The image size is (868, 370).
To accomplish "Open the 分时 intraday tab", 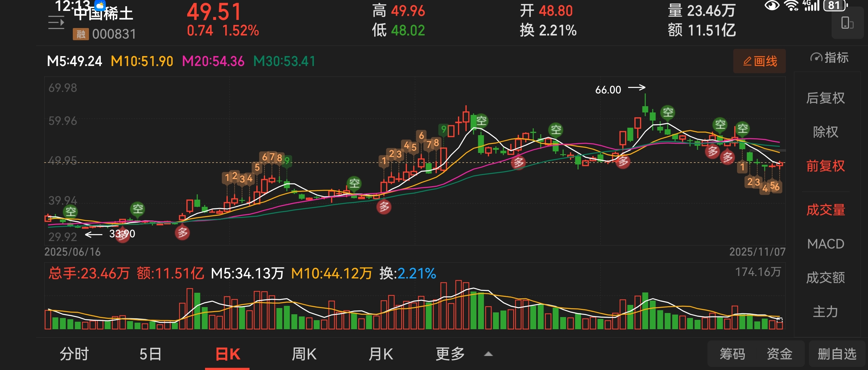I will click(x=74, y=354).
